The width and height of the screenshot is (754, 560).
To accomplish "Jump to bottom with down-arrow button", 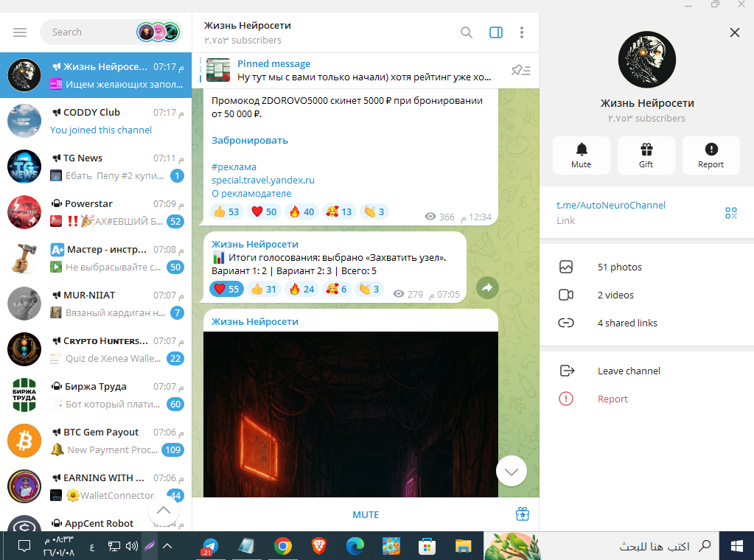I will click(x=512, y=472).
